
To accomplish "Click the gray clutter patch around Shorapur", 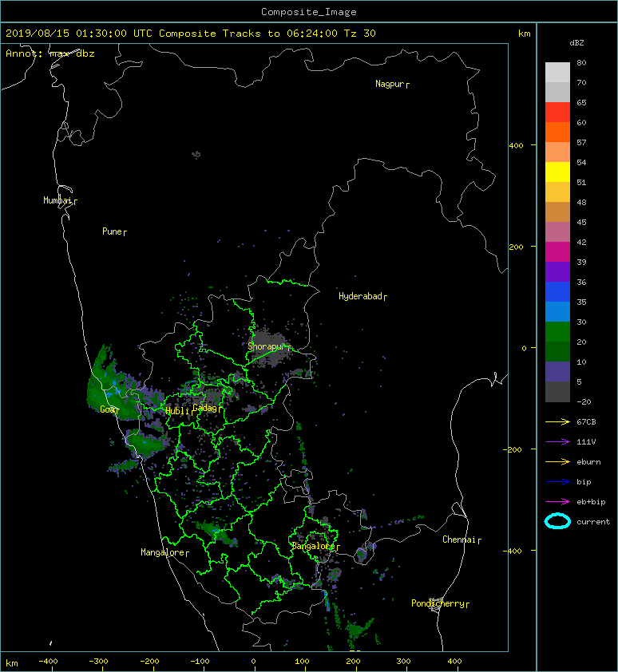I will point(268,346).
